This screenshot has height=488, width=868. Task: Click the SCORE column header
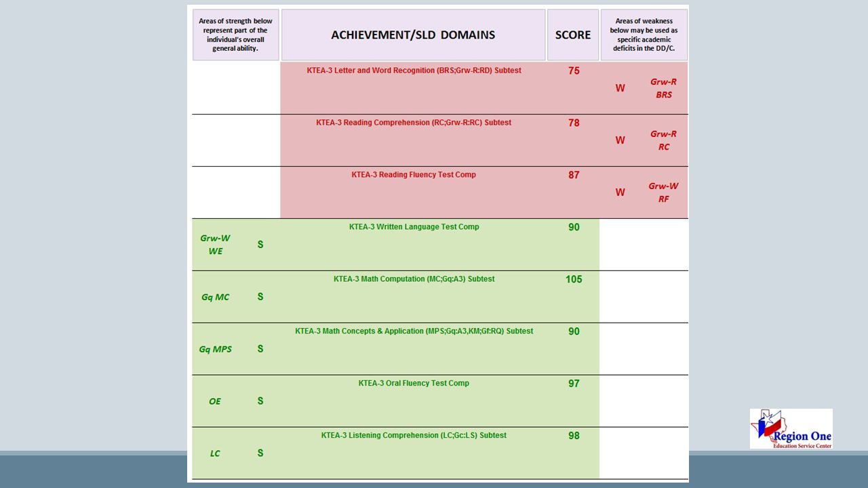click(573, 35)
